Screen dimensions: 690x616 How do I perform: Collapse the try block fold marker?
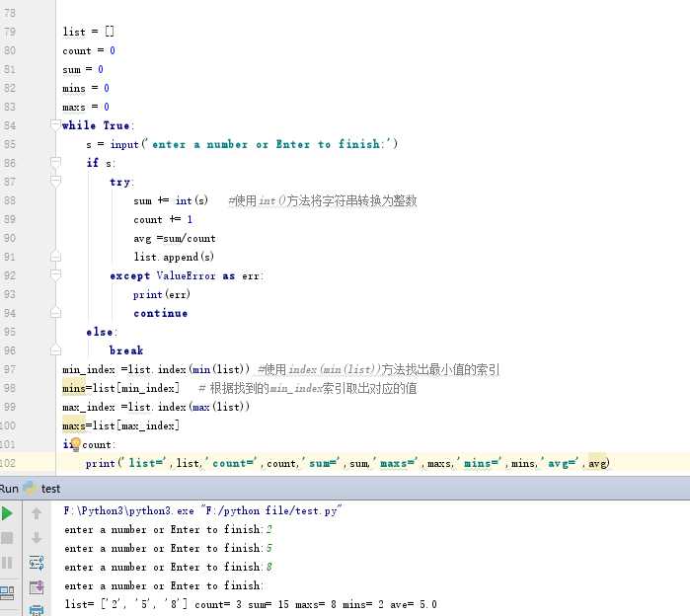55,182
